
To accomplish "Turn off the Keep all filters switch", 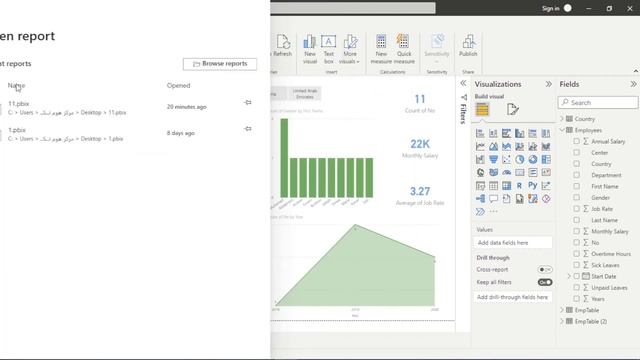I will (x=545, y=282).
